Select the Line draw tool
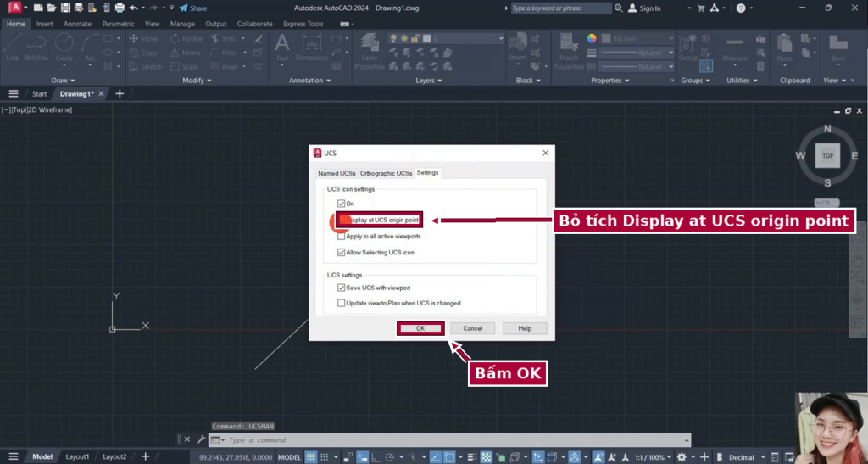This screenshot has height=464, width=868. [x=12, y=47]
